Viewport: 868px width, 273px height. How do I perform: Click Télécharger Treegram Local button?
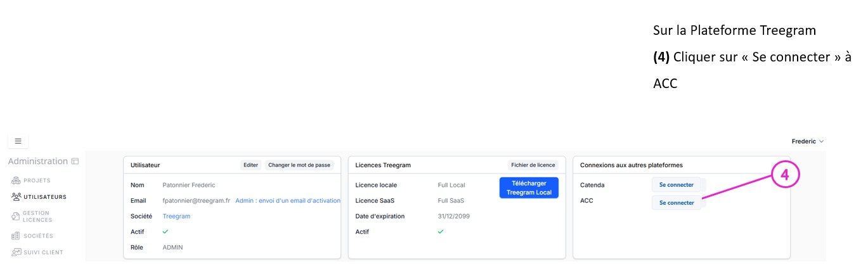(x=528, y=188)
